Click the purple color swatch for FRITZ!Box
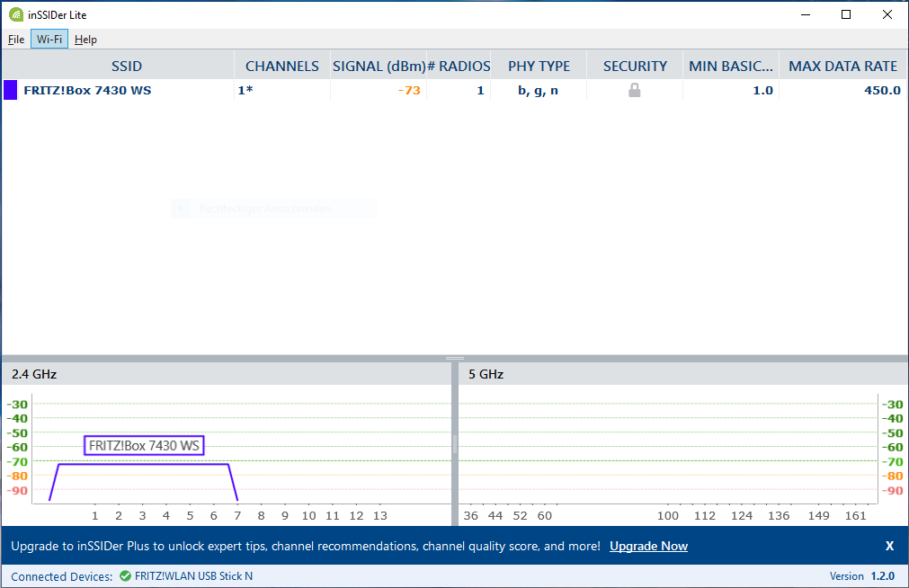The image size is (909, 588). [11, 90]
